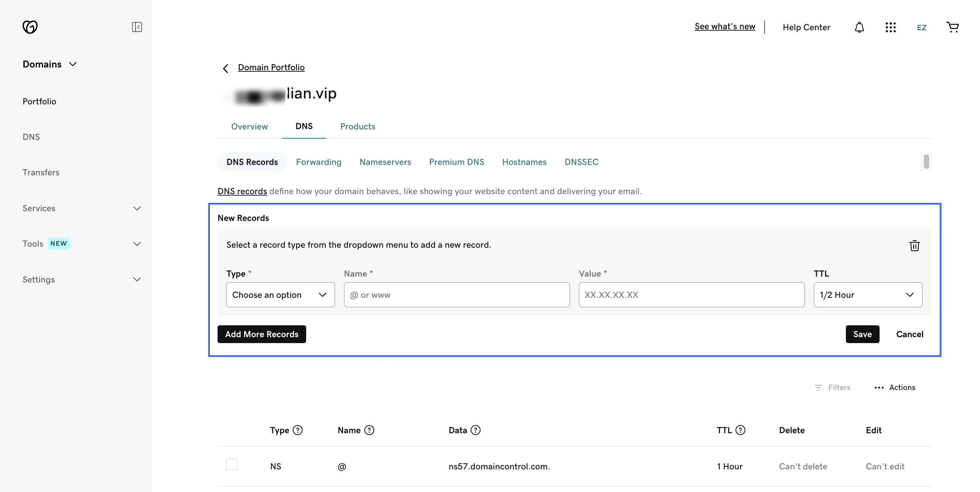Delete new record with trash icon
980x492 pixels.
tap(914, 246)
